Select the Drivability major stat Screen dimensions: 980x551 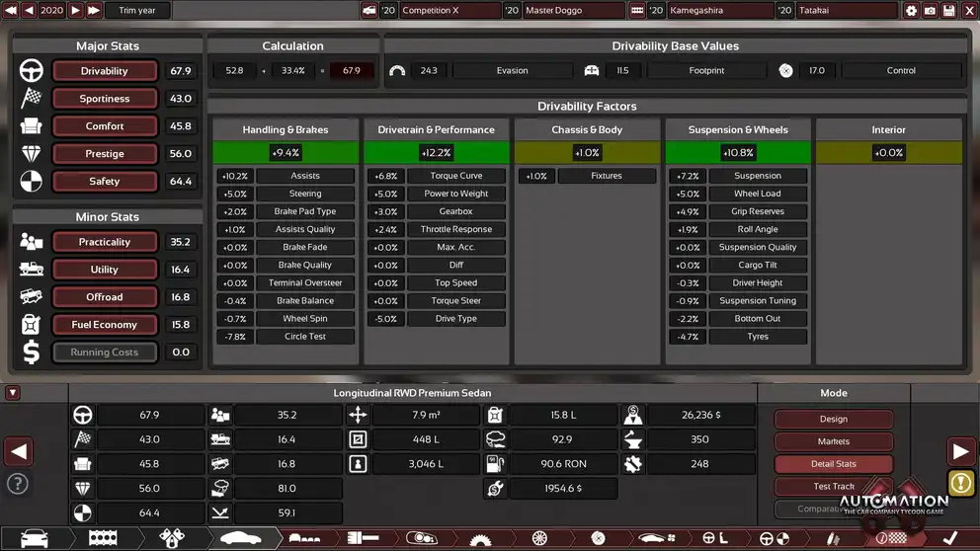[104, 71]
